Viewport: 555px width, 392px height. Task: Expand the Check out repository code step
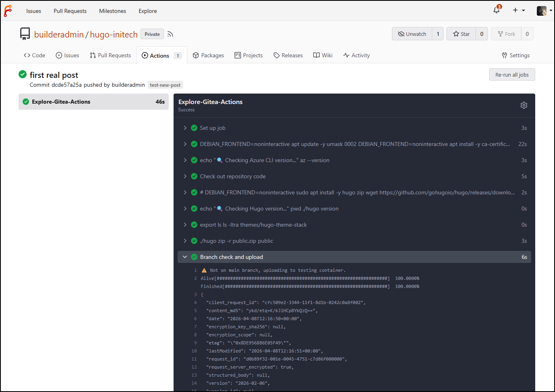[x=232, y=176]
